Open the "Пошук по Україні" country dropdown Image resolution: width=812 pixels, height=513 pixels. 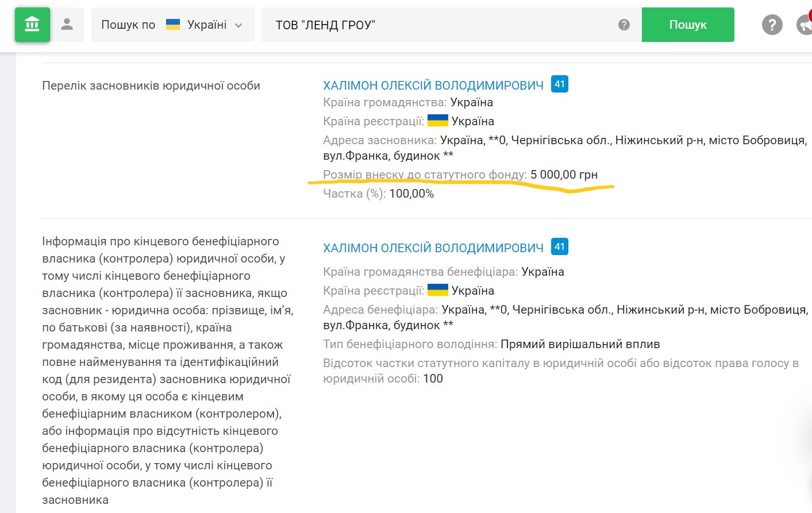click(x=172, y=25)
